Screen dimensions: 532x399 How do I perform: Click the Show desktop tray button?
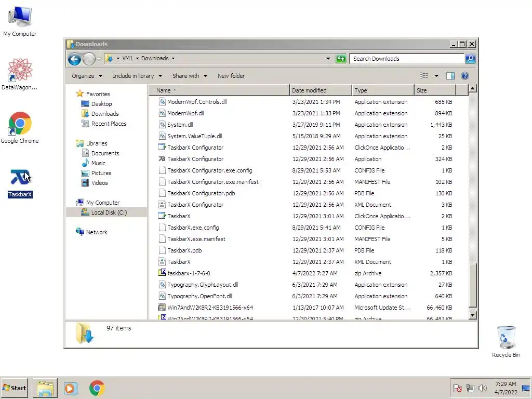point(526,388)
